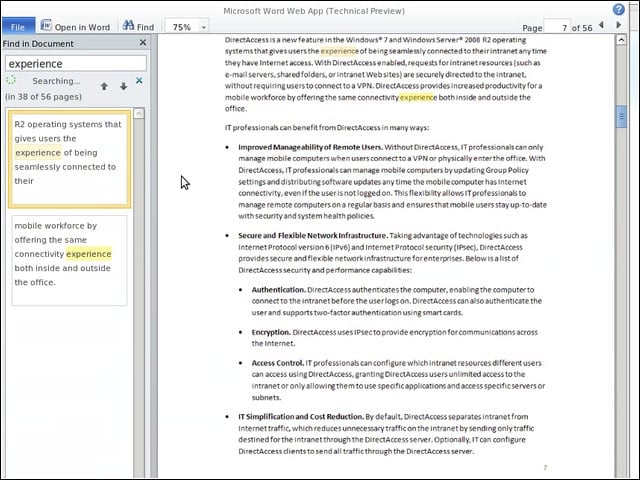Clear the search with blue X
Viewport: 640px width, 480px height.
coord(139,80)
